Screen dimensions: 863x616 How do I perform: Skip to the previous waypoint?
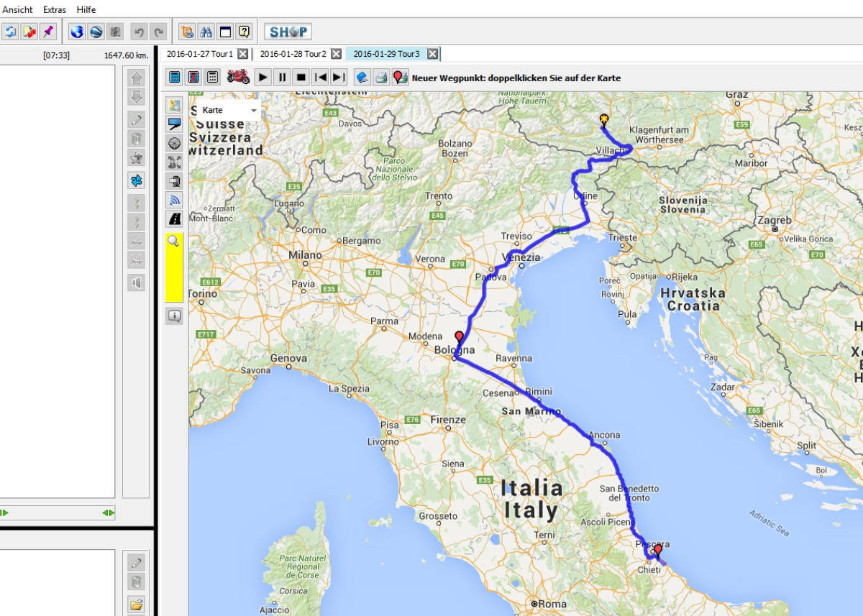[321, 77]
